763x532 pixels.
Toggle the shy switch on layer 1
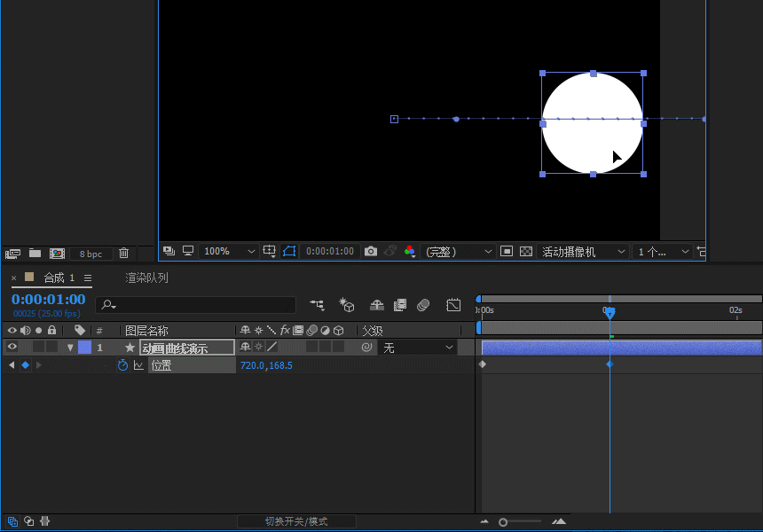coord(245,347)
